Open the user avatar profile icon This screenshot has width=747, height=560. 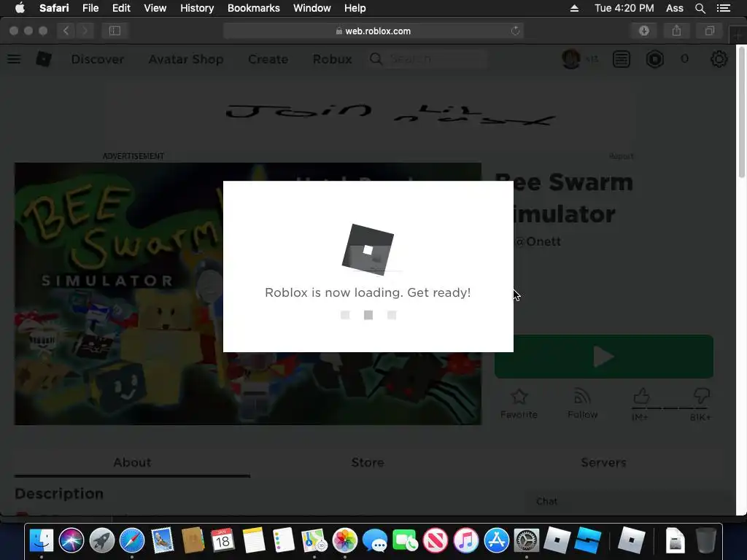click(570, 59)
